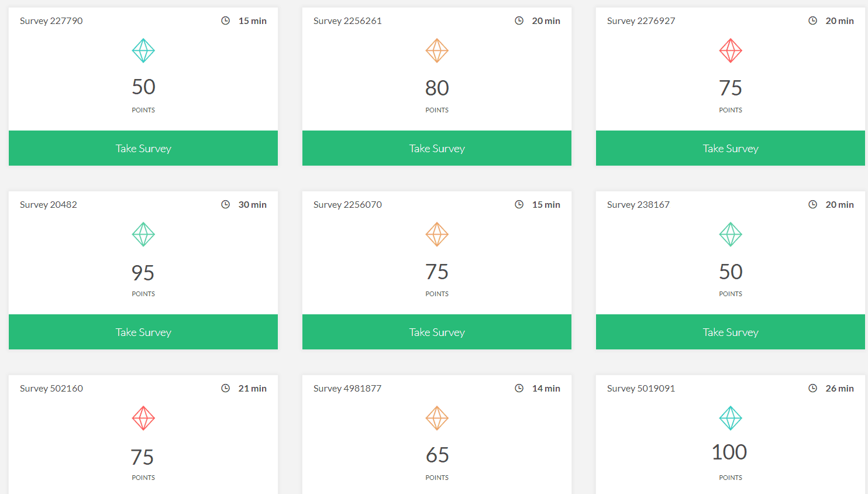
Task: Click the orange diamond on Survey 2256070
Action: [x=437, y=234]
